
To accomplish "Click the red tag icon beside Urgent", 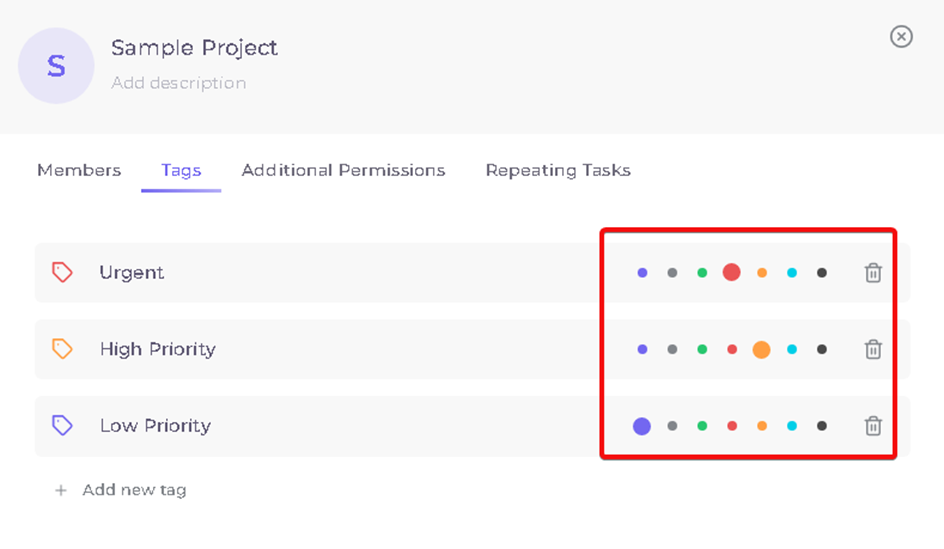I will coord(62,272).
